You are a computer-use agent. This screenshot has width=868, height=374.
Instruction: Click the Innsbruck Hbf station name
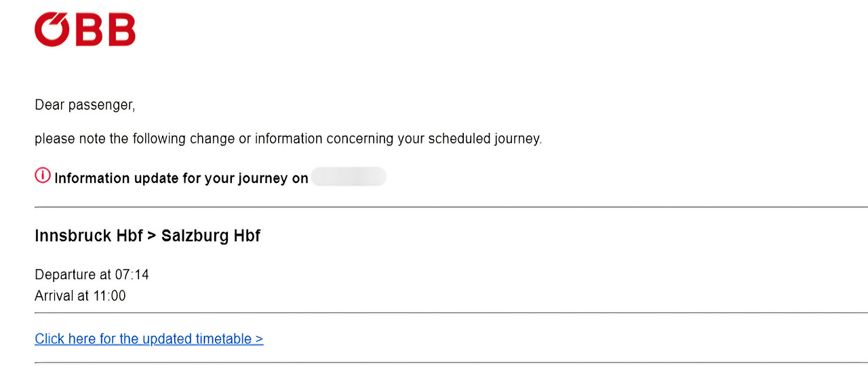pos(88,236)
